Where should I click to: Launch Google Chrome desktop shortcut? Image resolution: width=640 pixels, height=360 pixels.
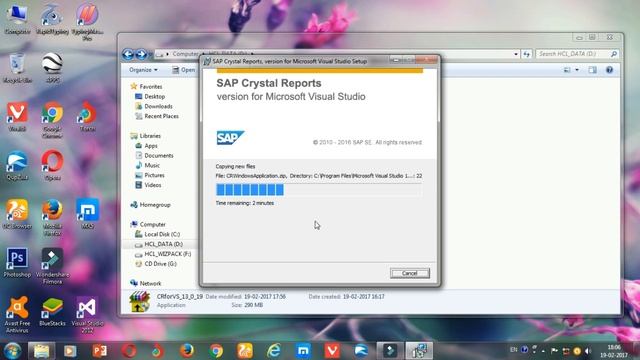52,120
